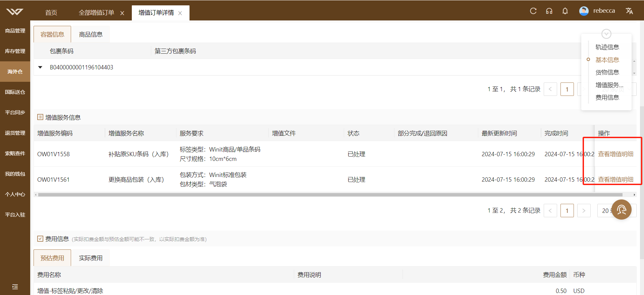This screenshot has width=644, height=295.
Task: Click the floating customer service chat icon
Action: pyautogui.click(x=622, y=210)
